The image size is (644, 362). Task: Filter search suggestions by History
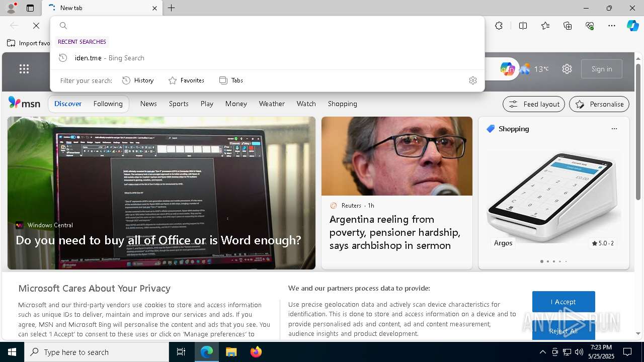tap(138, 80)
